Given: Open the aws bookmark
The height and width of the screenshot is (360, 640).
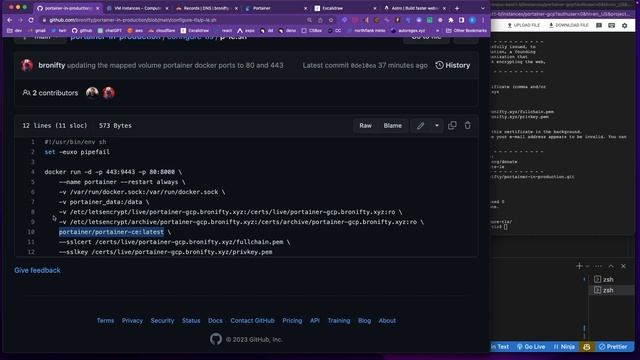Looking at the screenshot, I should click(135, 31).
